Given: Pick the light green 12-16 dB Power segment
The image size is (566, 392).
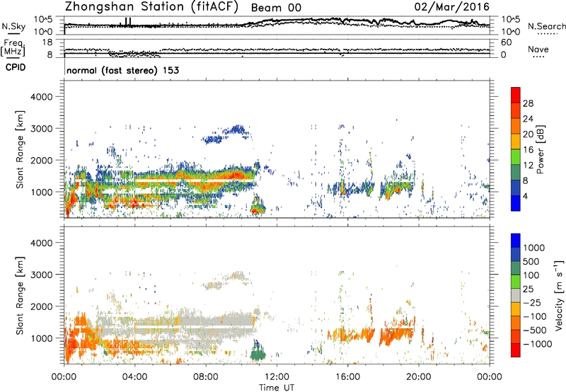Looking at the screenshot, I should click(516, 157).
